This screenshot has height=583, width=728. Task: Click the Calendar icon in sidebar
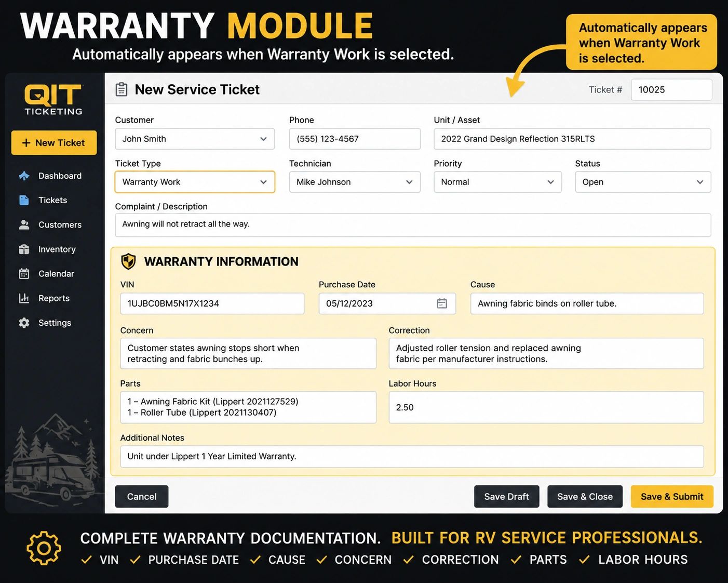(24, 274)
